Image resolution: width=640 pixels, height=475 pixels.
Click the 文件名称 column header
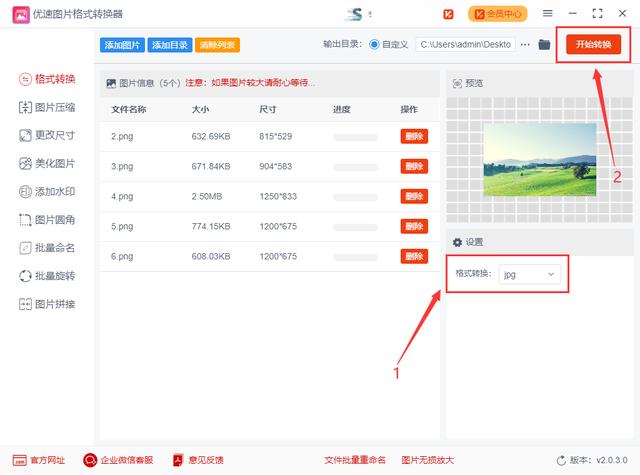point(129,109)
